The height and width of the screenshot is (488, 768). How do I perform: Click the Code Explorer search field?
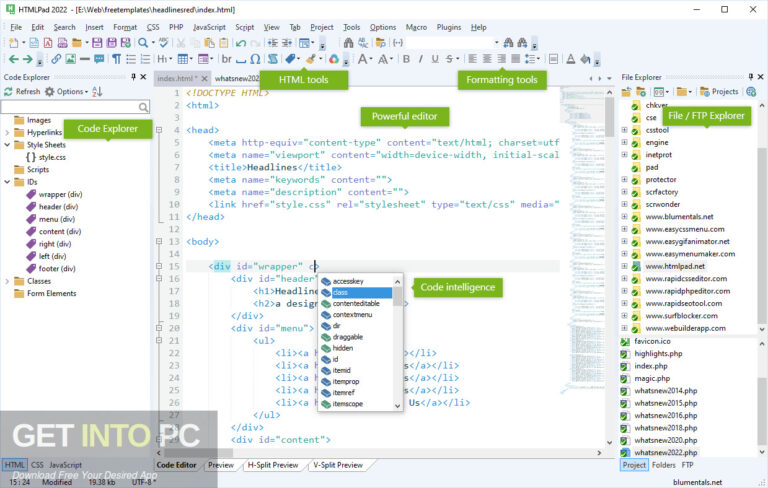(75, 107)
